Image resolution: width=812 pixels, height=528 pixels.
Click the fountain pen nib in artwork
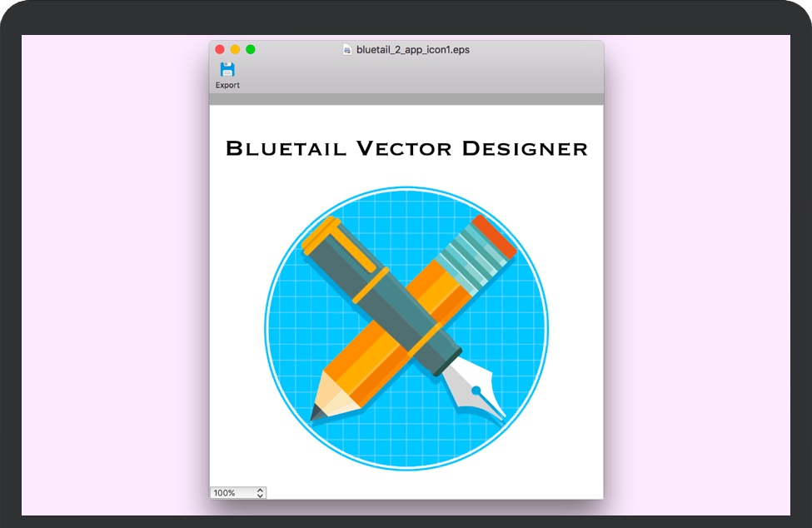[473, 391]
